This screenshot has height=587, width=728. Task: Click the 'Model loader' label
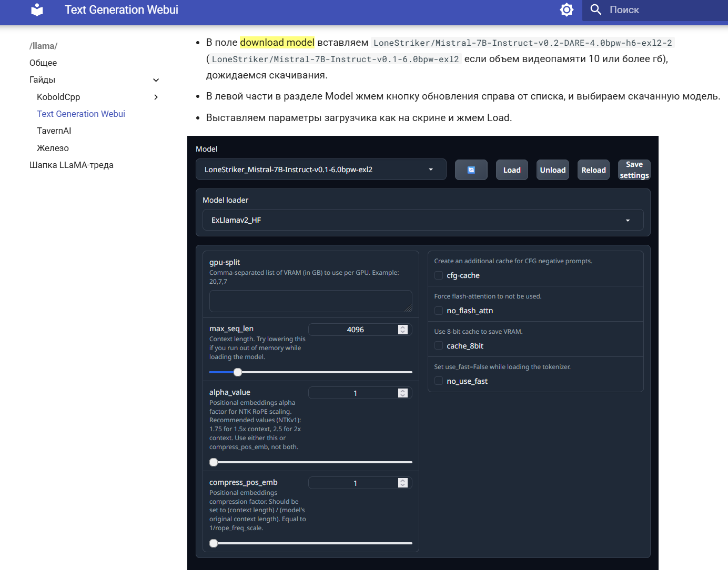tap(226, 200)
